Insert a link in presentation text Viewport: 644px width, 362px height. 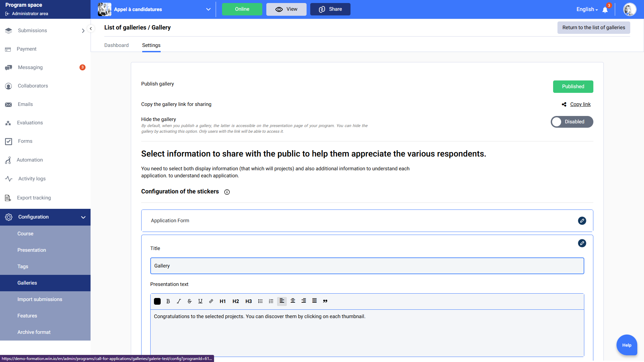point(211,301)
